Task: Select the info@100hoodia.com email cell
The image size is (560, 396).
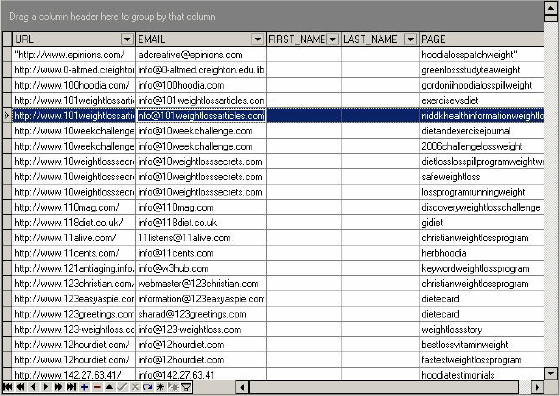Action: point(201,85)
